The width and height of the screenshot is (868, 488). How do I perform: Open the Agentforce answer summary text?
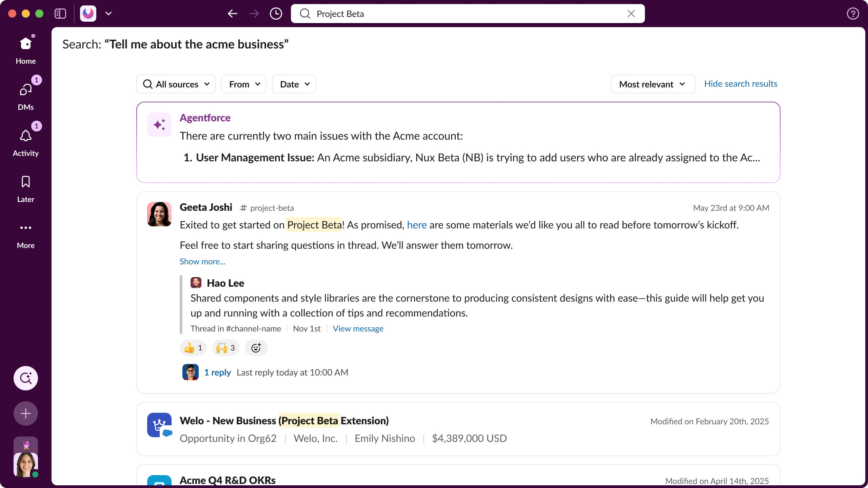pyautogui.click(x=470, y=147)
